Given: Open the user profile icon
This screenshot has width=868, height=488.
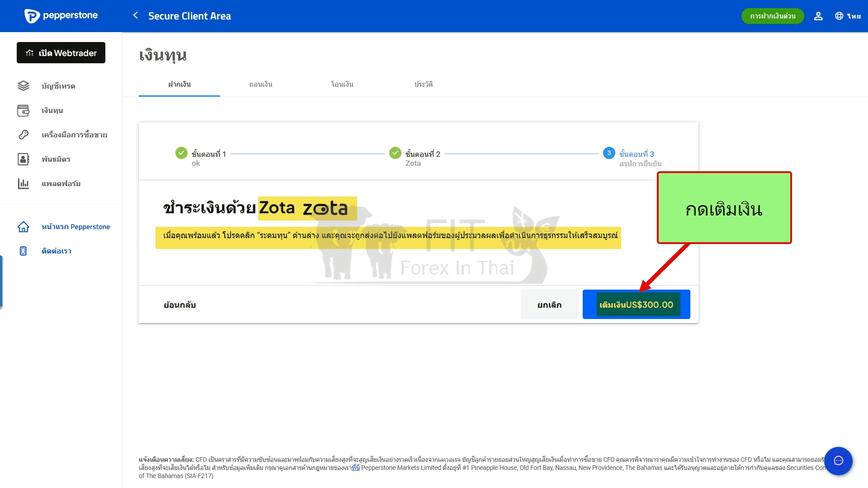Looking at the screenshot, I should click(818, 16).
